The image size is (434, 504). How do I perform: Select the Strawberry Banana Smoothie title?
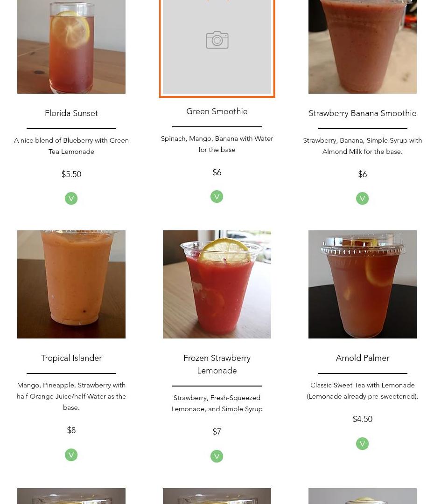[x=362, y=113]
